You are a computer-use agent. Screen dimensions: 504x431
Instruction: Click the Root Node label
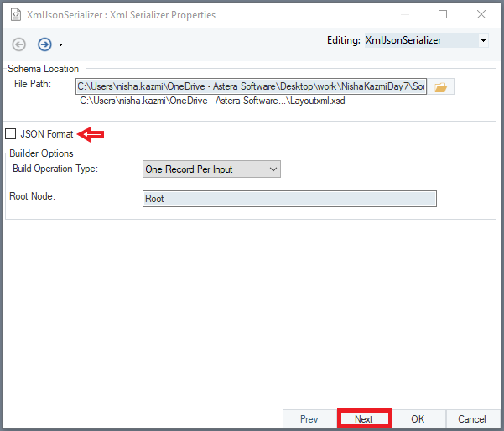click(33, 196)
